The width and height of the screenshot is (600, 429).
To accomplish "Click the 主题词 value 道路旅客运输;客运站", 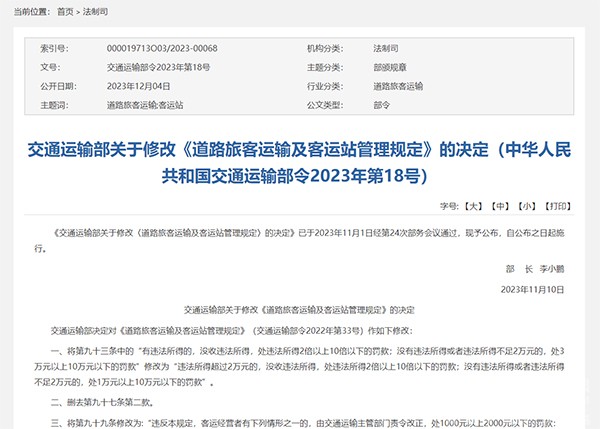I will click(x=145, y=105).
